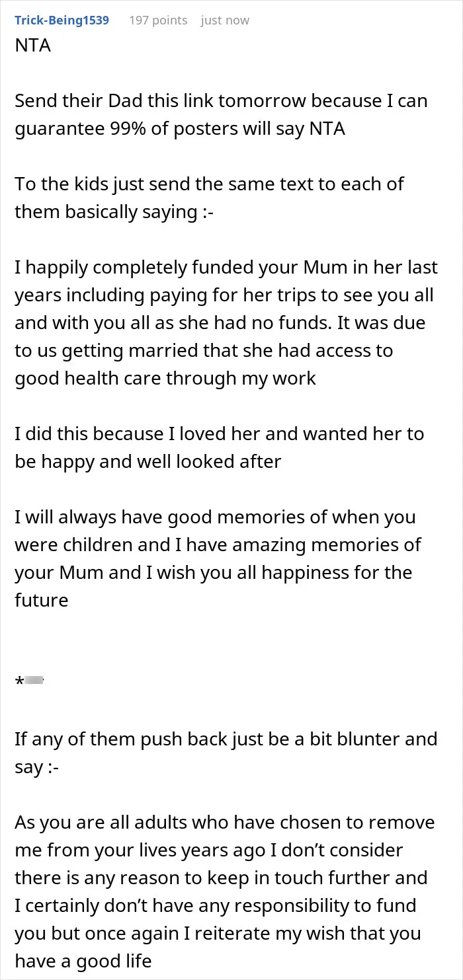The width and height of the screenshot is (463, 980).
Task: Click the 'I happily completely funded' line
Action: point(226,268)
